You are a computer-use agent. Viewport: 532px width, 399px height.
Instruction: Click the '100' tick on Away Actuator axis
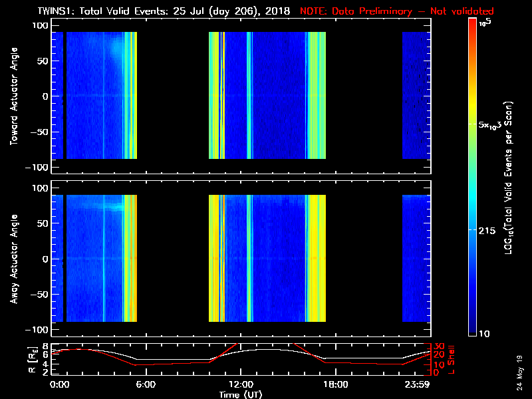coord(41,188)
